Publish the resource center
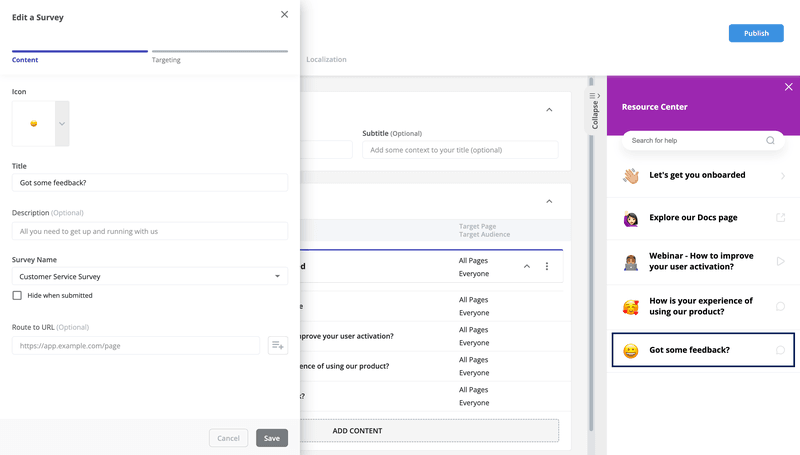Image resolution: width=800 pixels, height=455 pixels. (756, 33)
